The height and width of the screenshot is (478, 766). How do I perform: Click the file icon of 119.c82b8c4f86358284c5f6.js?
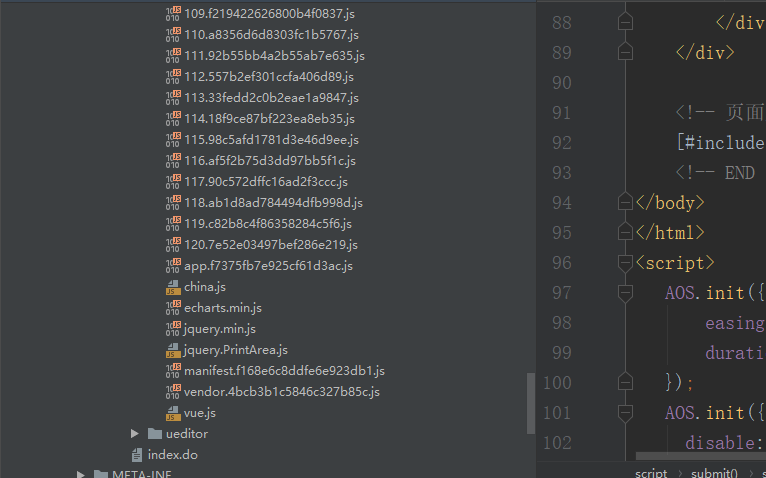pos(173,224)
